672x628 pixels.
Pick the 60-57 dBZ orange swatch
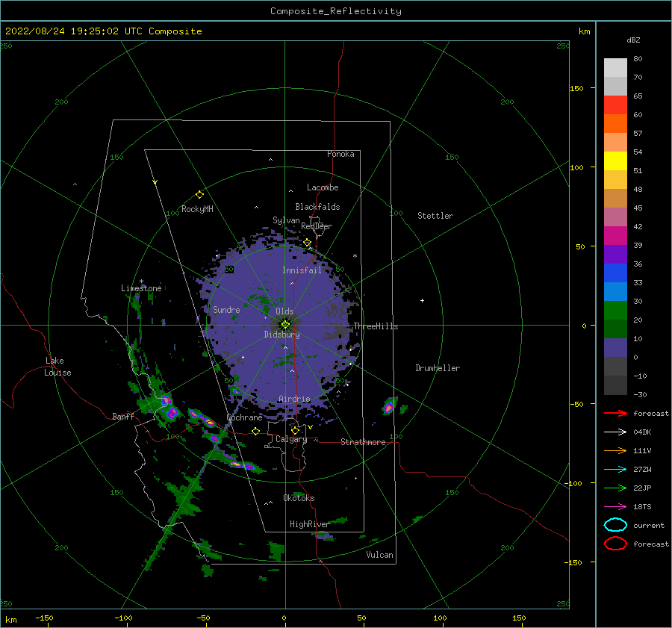(615, 124)
